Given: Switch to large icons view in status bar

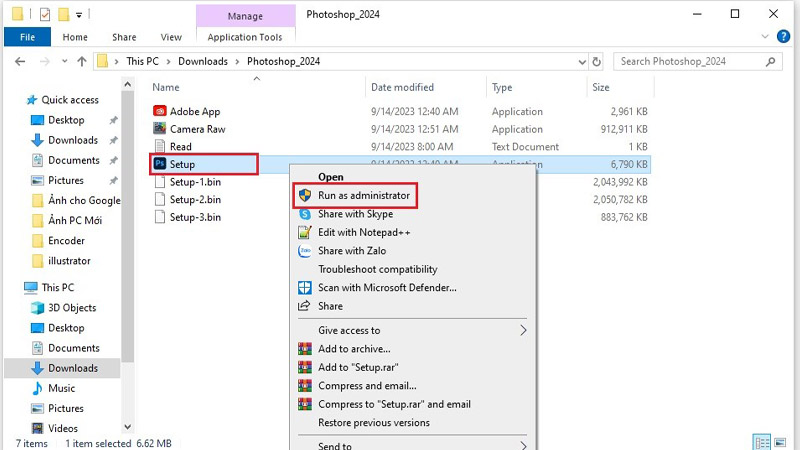Looking at the screenshot, I should [x=782, y=442].
